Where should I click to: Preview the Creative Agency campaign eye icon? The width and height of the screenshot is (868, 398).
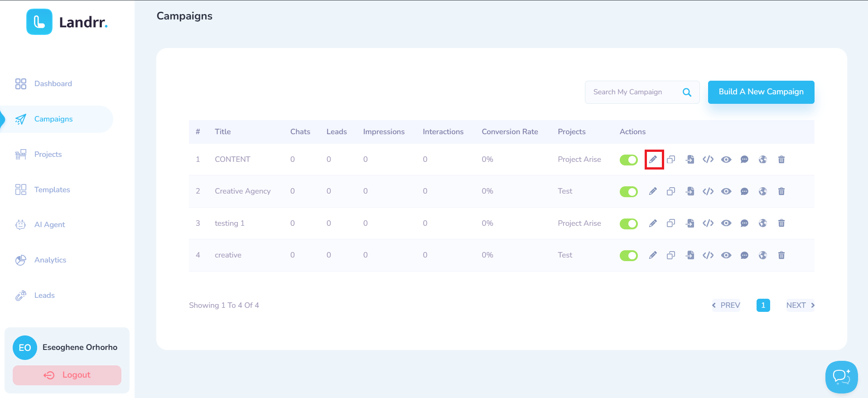coord(726,191)
